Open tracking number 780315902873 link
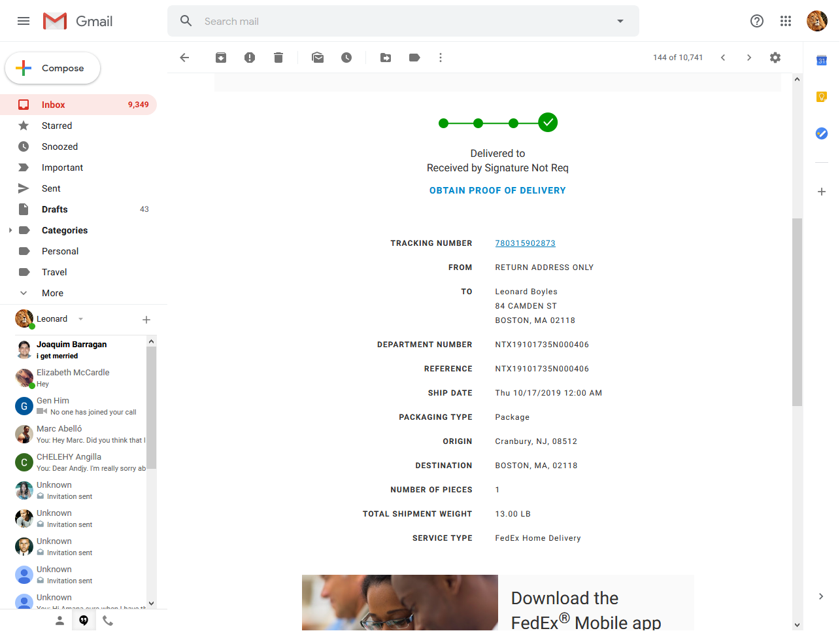The height and width of the screenshot is (631, 840). click(x=525, y=243)
